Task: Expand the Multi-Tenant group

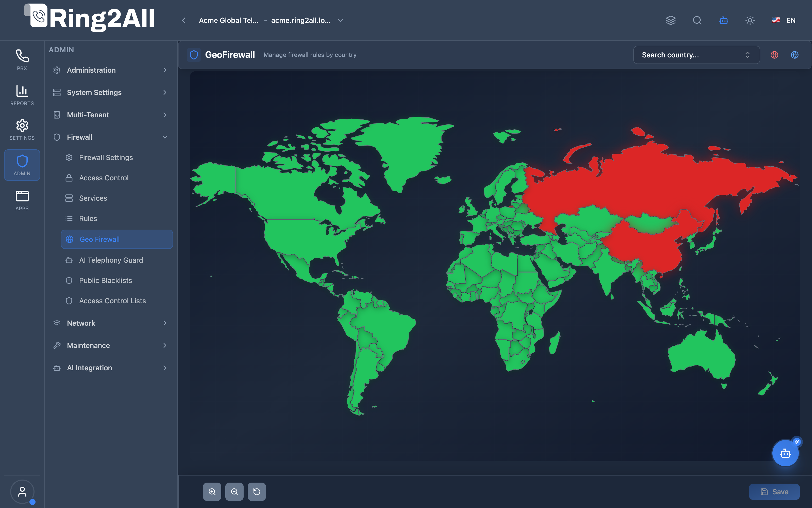Action: click(x=110, y=115)
